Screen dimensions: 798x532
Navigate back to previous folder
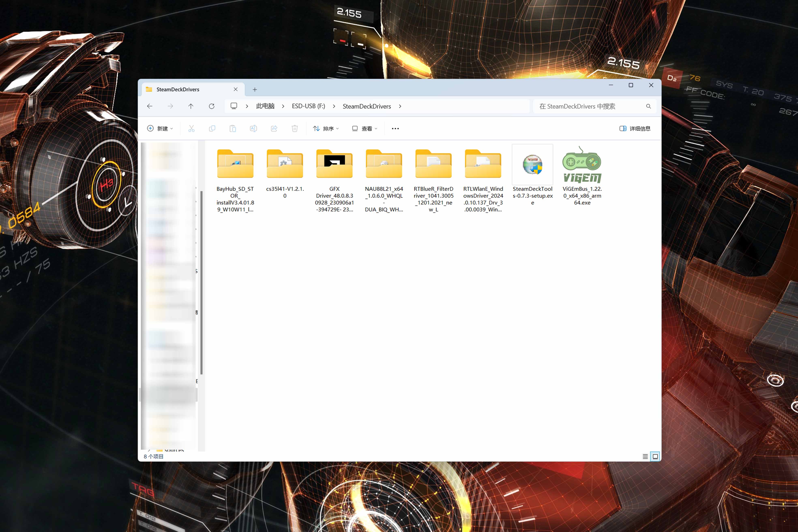click(150, 106)
